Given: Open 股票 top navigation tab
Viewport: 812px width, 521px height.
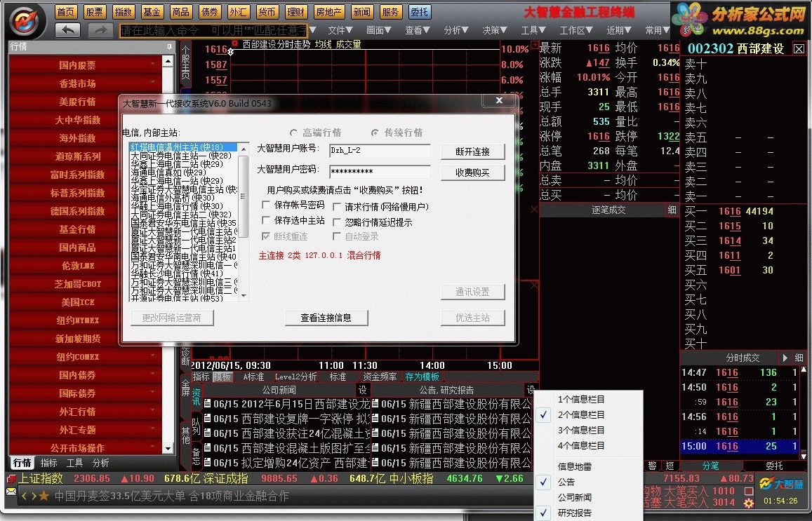Looking at the screenshot, I should point(94,11).
